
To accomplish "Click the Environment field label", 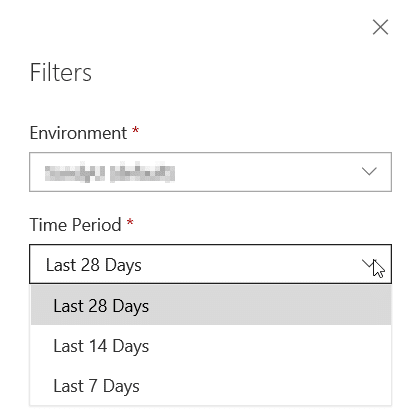I will [x=78, y=133].
